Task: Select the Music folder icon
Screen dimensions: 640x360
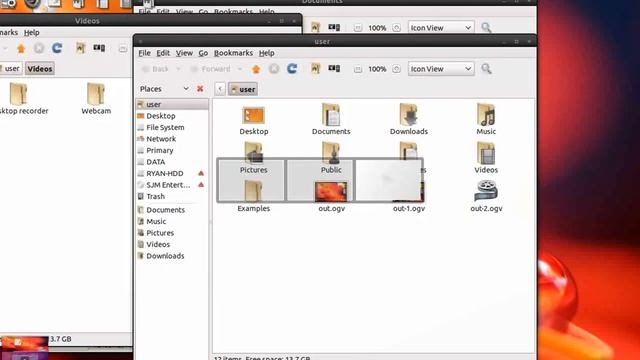Action: pyautogui.click(x=486, y=115)
